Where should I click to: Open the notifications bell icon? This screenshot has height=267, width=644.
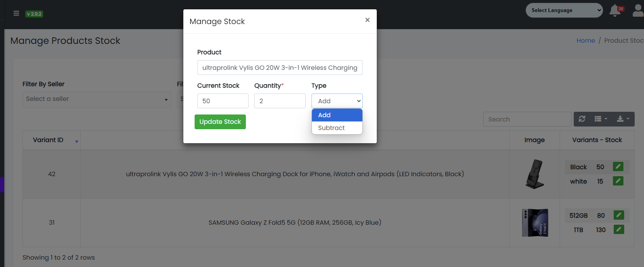pyautogui.click(x=614, y=11)
